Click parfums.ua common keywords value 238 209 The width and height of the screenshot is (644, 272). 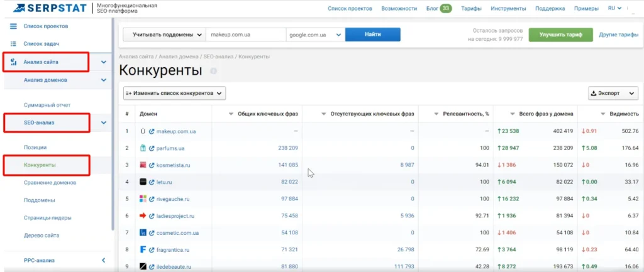coord(288,148)
